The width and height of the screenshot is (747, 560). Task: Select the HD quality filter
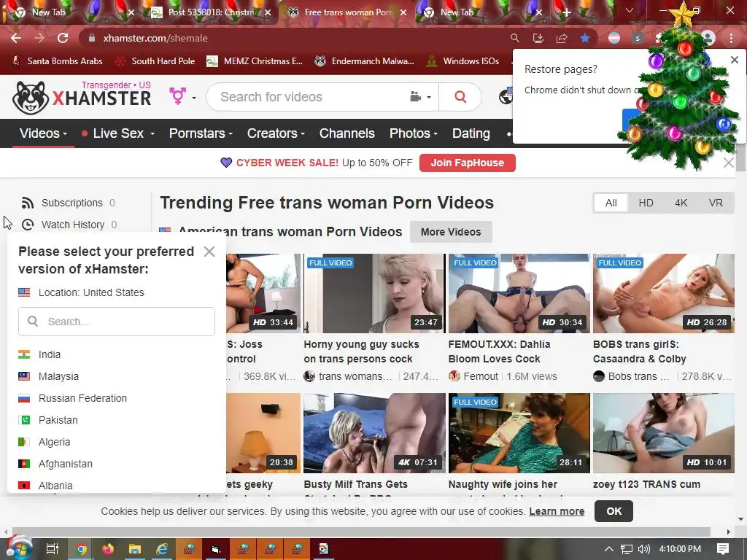646,203
